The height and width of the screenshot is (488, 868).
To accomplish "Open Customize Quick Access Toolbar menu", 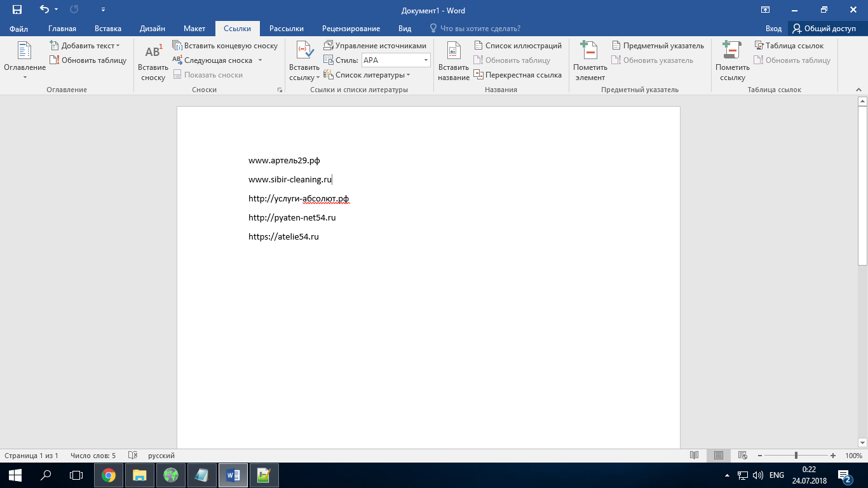I will 104,10.
